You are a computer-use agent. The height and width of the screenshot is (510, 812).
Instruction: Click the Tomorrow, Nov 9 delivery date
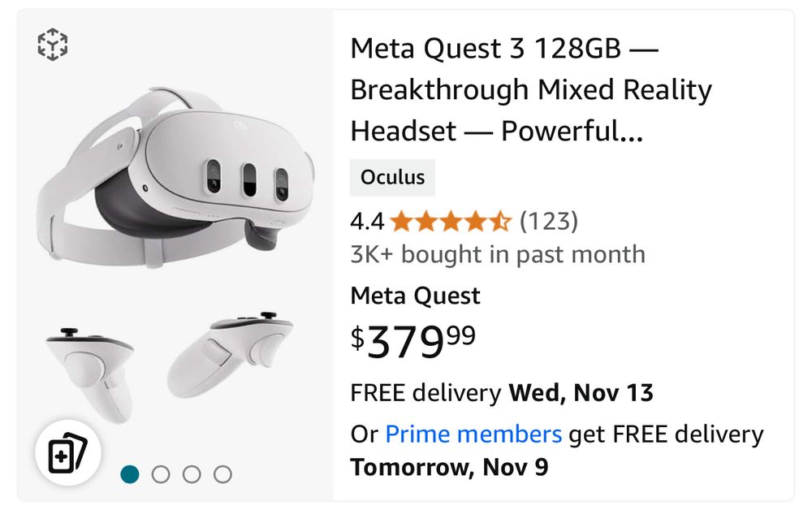pos(449,467)
